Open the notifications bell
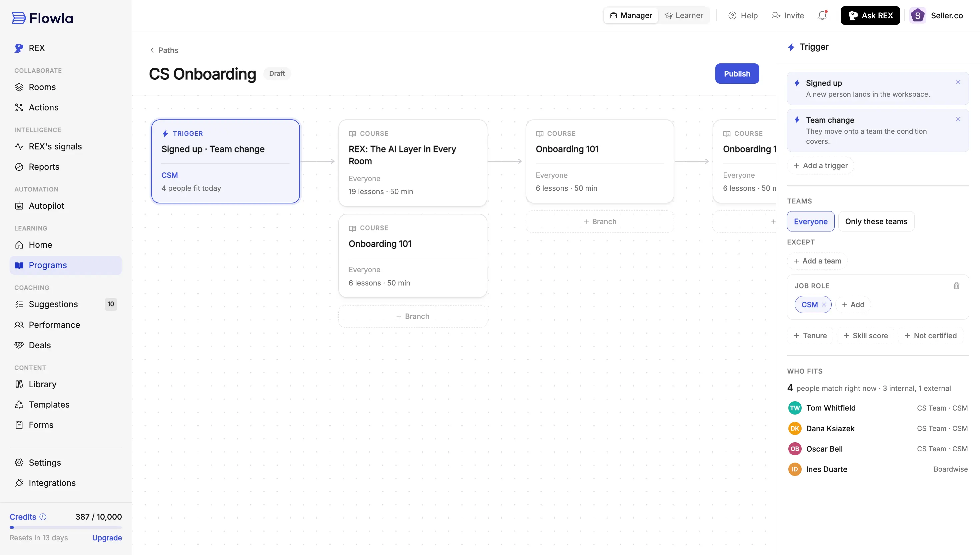This screenshot has height=555, width=980. coord(822,16)
